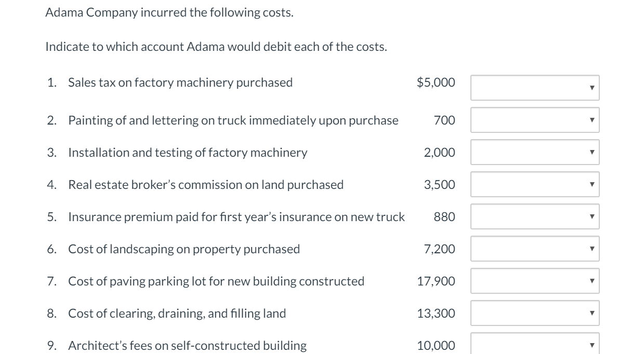Image resolution: width=644 pixels, height=354 pixels.
Task: Click the arrow icon on item 5 dropdown
Action: pos(592,216)
